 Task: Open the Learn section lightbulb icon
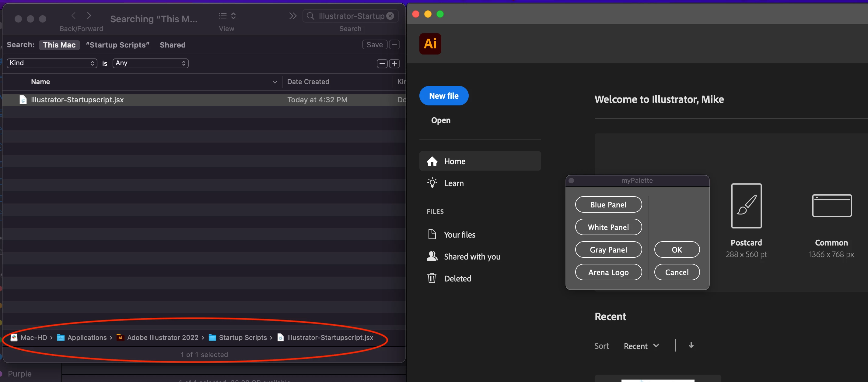[432, 183]
